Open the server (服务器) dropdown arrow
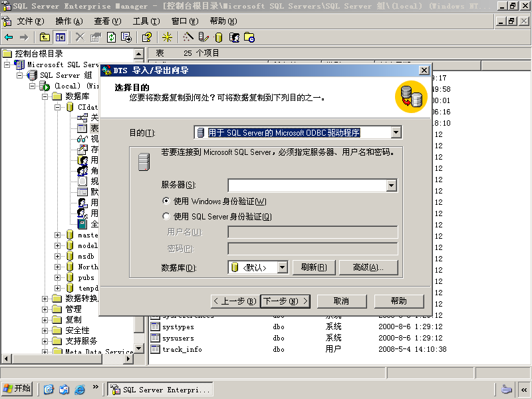 392,186
